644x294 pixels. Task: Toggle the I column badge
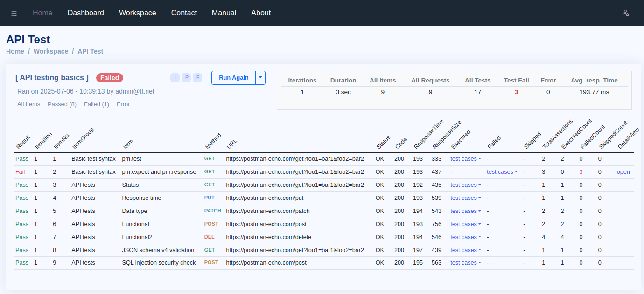175,77
